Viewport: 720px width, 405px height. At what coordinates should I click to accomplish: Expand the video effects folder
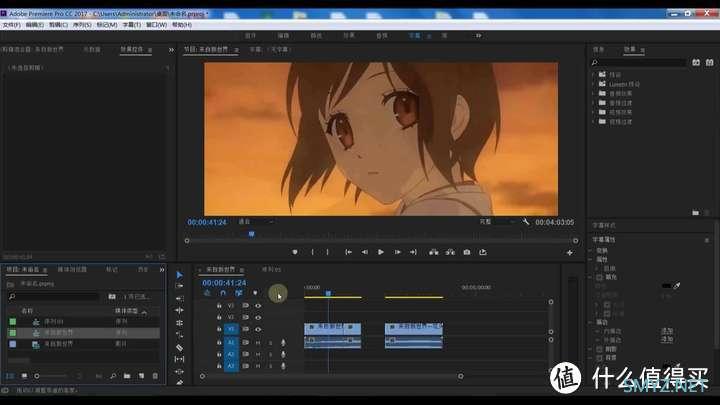click(x=593, y=112)
